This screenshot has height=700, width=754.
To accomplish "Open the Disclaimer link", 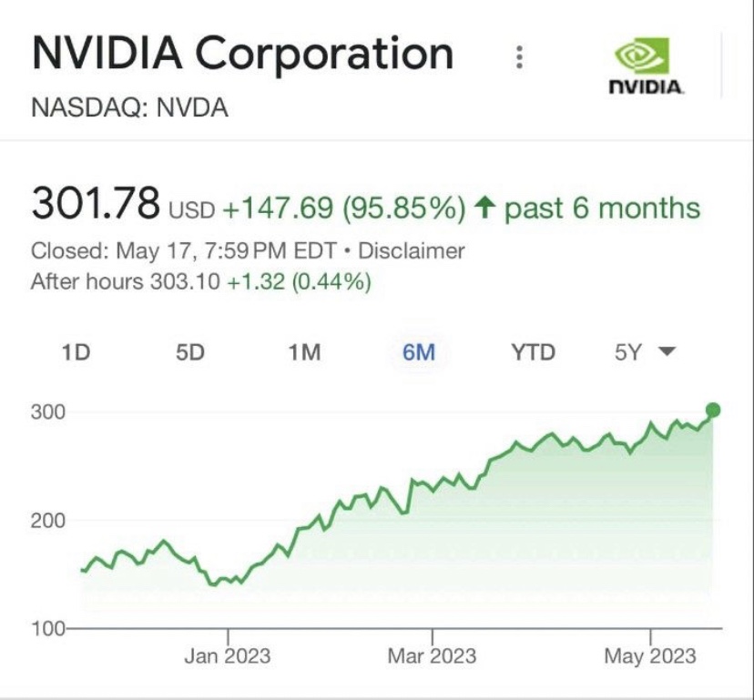I will pos(412,251).
